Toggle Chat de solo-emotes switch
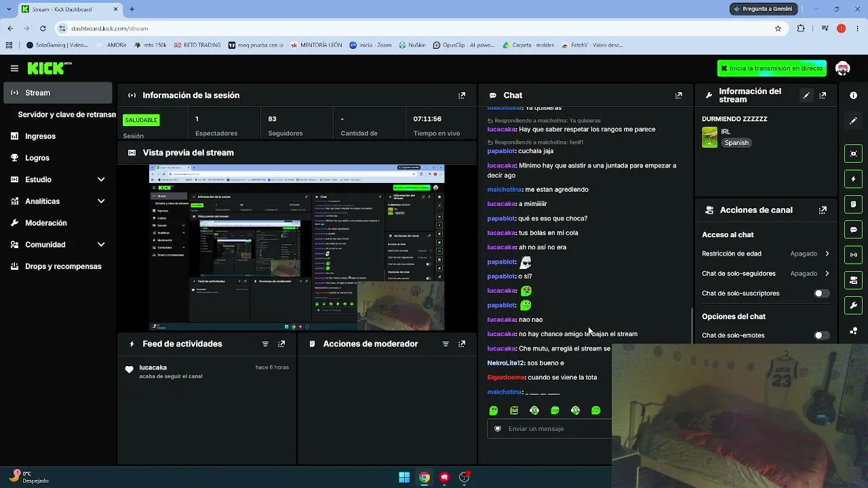The height and width of the screenshot is (488, 868). 821,335
